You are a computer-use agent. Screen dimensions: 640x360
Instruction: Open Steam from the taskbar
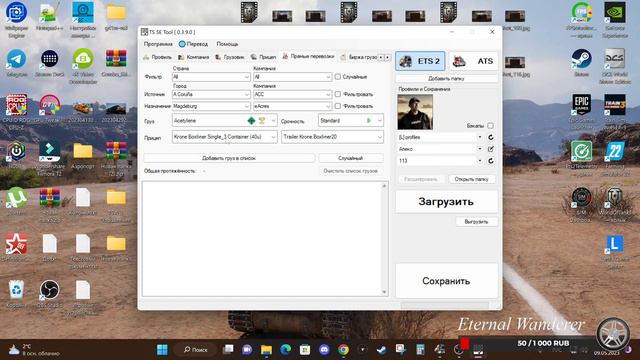pyautogui.click(x=382, y=350)
